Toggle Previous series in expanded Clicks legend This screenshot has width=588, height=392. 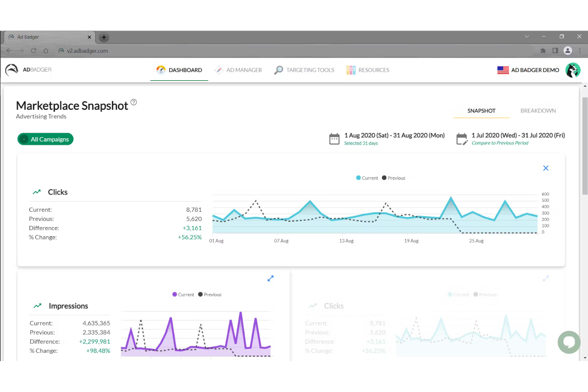click(x=394, y=178)
